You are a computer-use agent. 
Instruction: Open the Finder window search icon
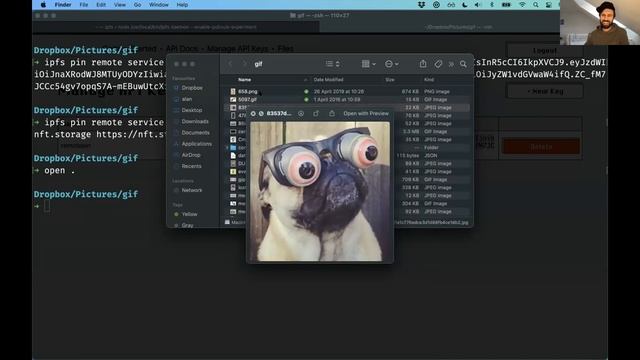click(x=463, y=64)
